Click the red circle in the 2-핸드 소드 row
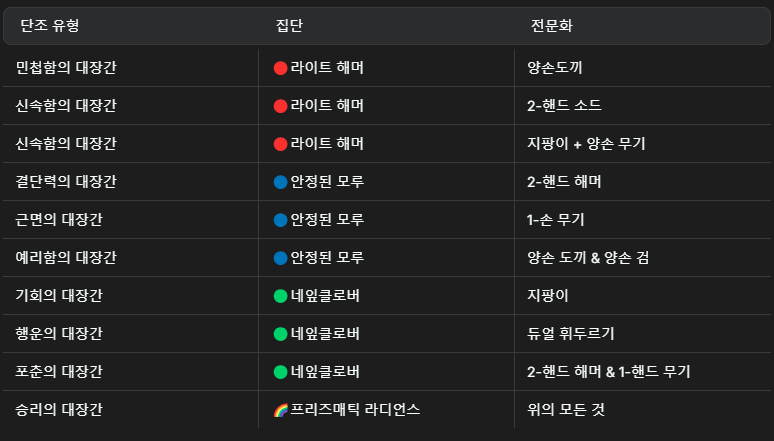The width and height of the screenshot is (774, 441). click(x=280, y=106)
